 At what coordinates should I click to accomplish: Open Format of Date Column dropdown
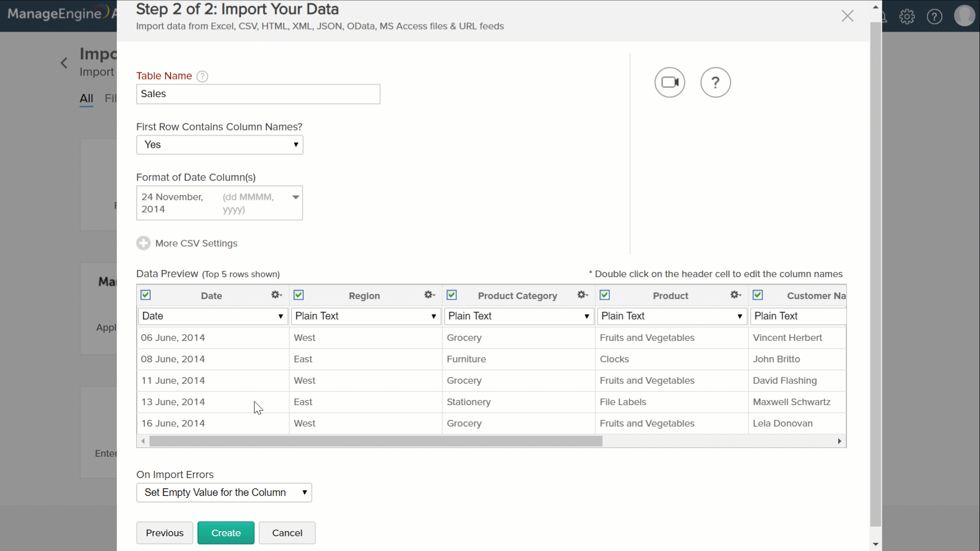(219, 203)
